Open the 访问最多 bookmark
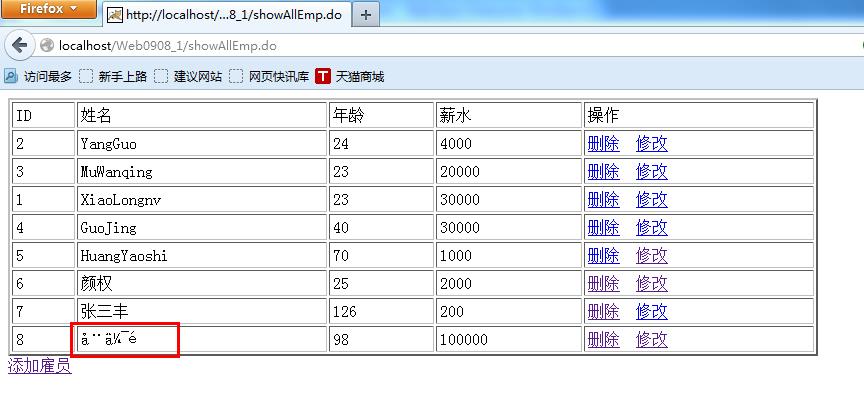Screen dimensions: 864x406 pyautogui.click(x=38, y=77)
